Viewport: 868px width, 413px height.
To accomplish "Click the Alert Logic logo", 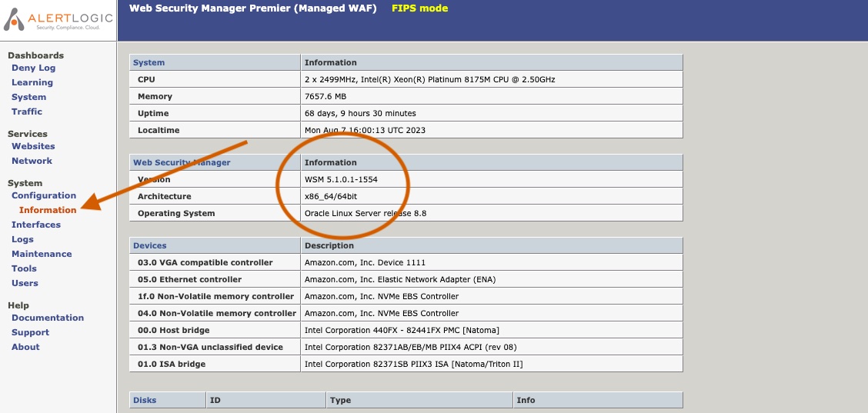I will [x=58, y=19].
